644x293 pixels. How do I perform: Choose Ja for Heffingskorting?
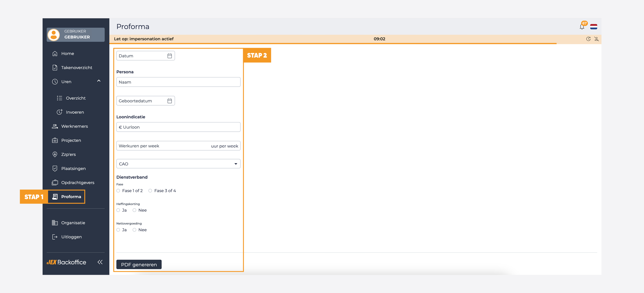[118, 210]
